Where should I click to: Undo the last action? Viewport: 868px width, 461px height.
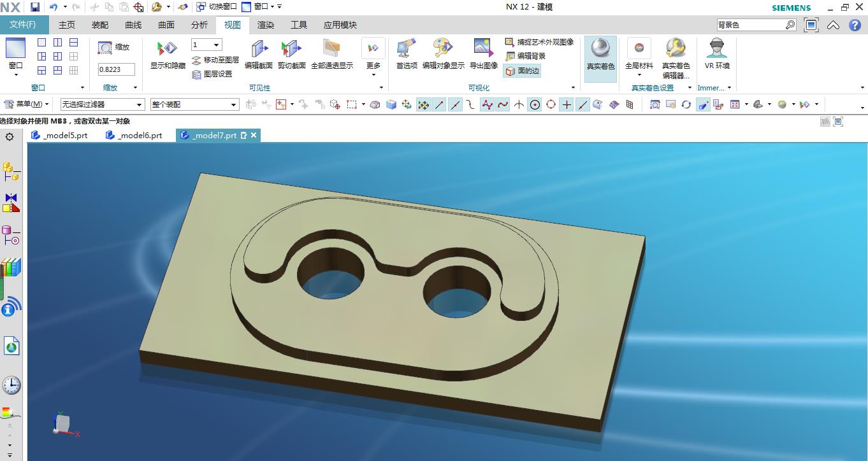click(54, 7)
